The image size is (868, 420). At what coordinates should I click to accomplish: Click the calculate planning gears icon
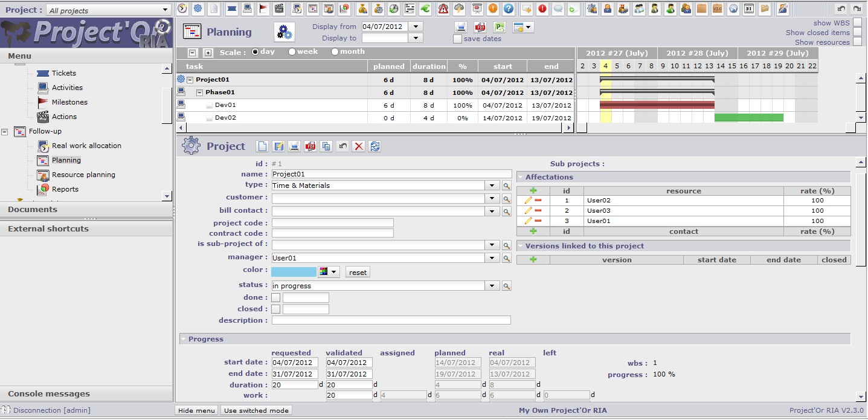284,32
